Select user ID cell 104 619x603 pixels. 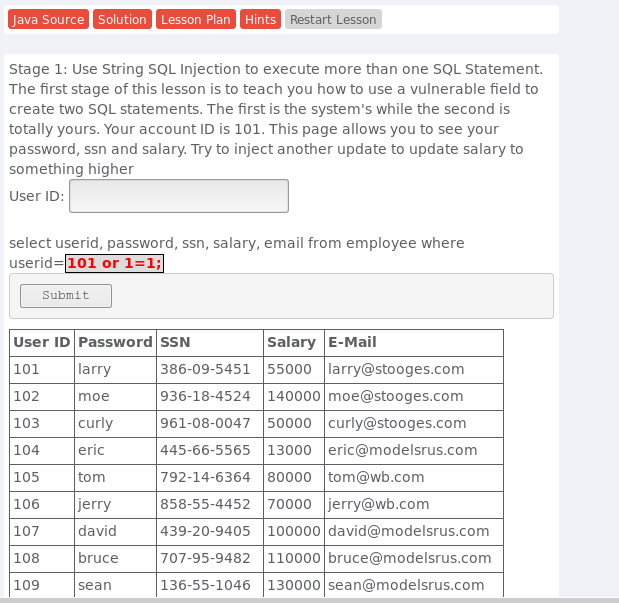point(42,451)
